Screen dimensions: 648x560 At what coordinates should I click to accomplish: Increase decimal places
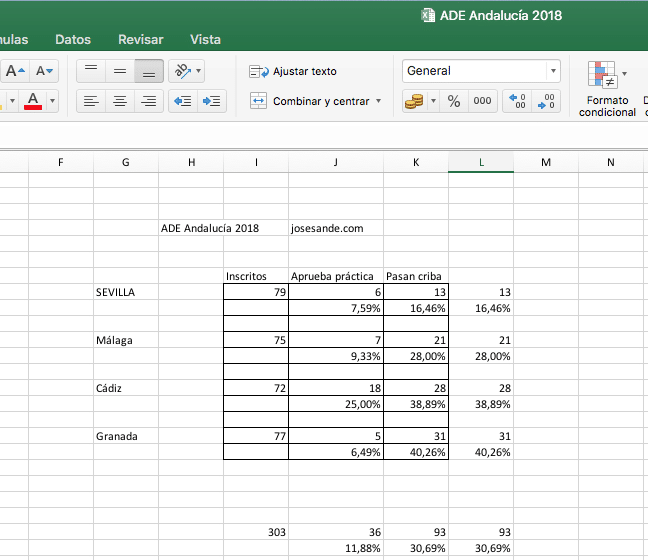coord(517,101)
